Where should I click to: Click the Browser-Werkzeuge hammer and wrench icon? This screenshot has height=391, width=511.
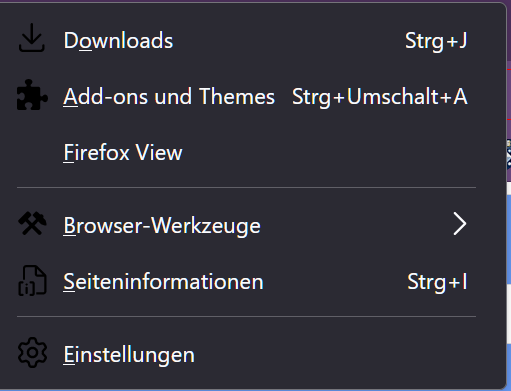pos(32,223)
